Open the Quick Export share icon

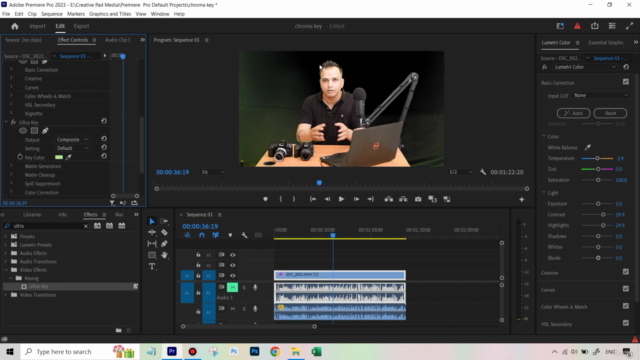tap(595, 26)
